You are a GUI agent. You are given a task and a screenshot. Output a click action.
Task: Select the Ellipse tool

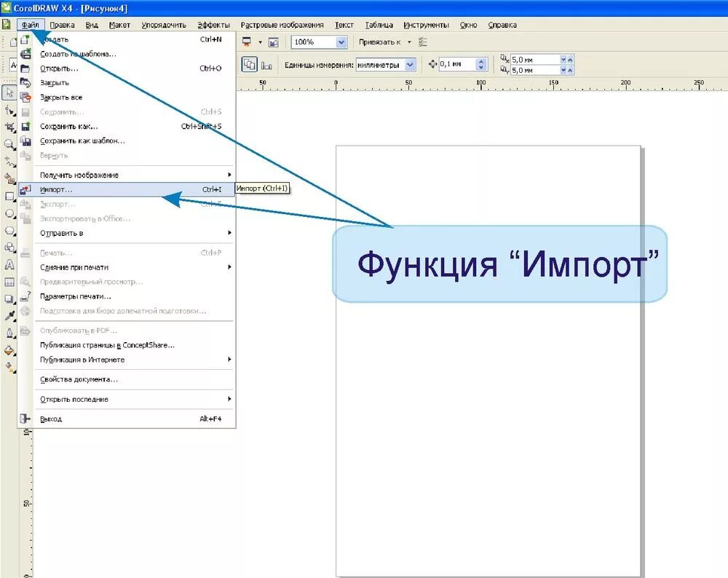click(x=9, y=213)
